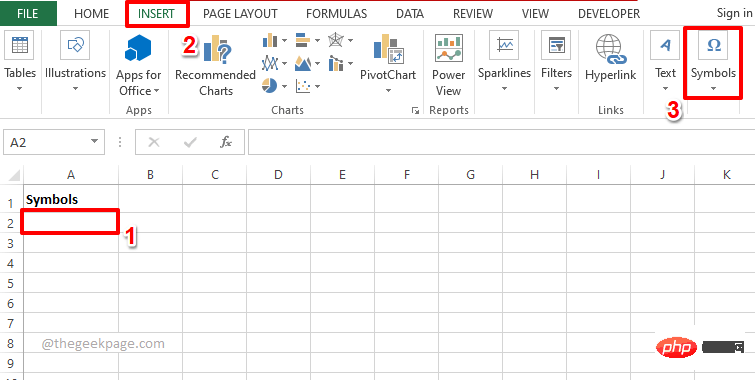The image size is (755, 380).
Task: Select row 3 header
Action: [x=11, y=243]
